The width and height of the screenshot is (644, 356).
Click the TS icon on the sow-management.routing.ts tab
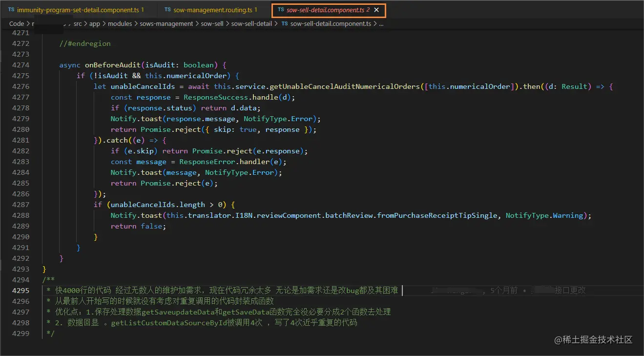[167, 10]
